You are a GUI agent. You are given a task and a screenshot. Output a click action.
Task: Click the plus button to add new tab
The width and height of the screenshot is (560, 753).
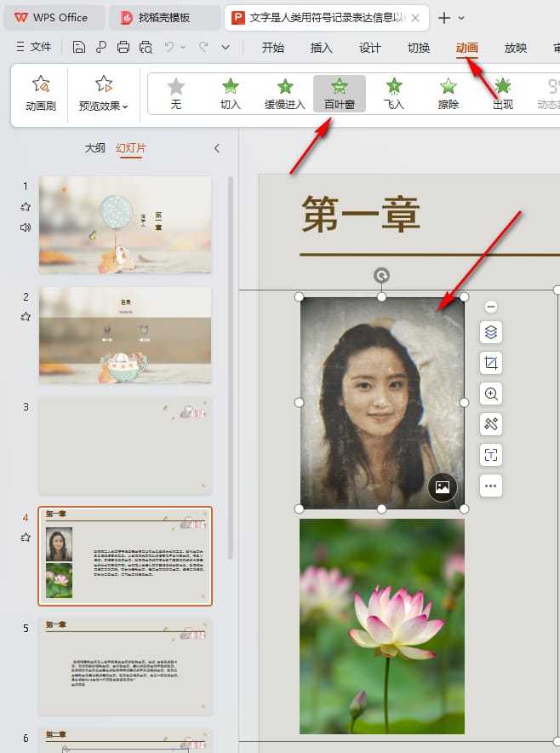444,18
